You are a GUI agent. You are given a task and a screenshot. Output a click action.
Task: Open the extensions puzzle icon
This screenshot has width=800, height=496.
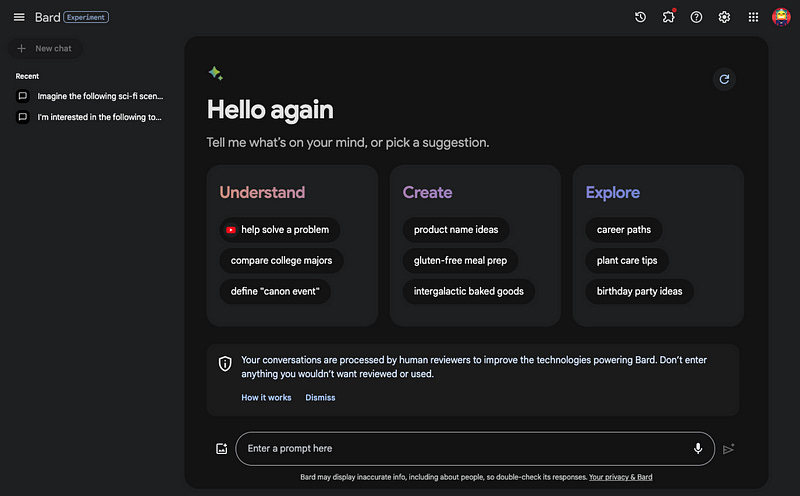point(668,17)
